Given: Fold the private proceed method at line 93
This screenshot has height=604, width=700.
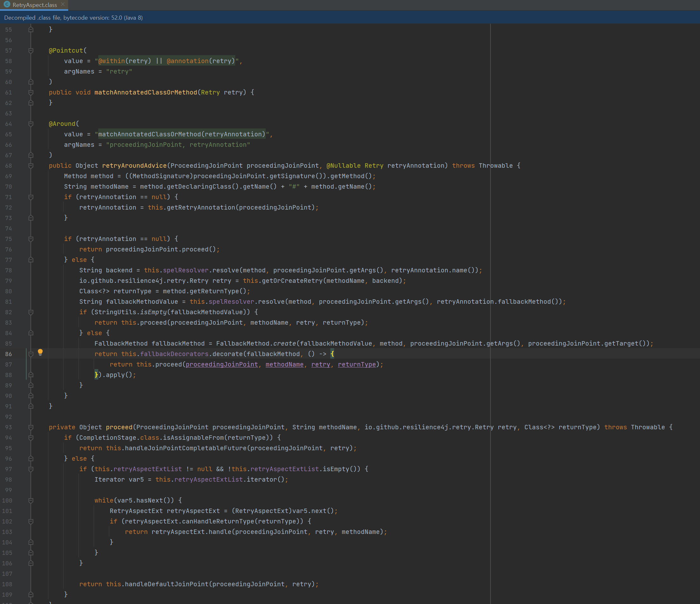Looking at the screenshot, I should pyautogui.click(x=31, y=427).
